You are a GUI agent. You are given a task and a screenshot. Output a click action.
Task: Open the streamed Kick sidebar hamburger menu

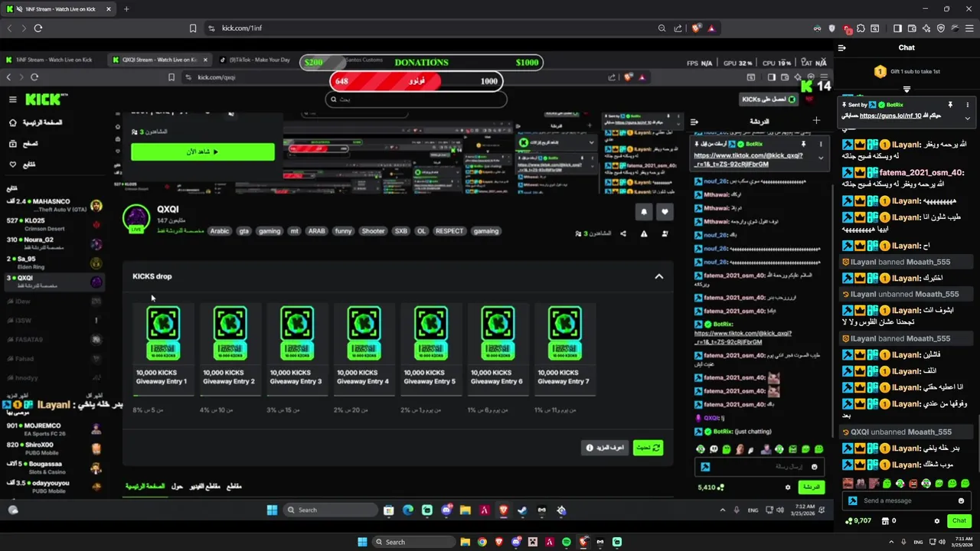point(13,99)
